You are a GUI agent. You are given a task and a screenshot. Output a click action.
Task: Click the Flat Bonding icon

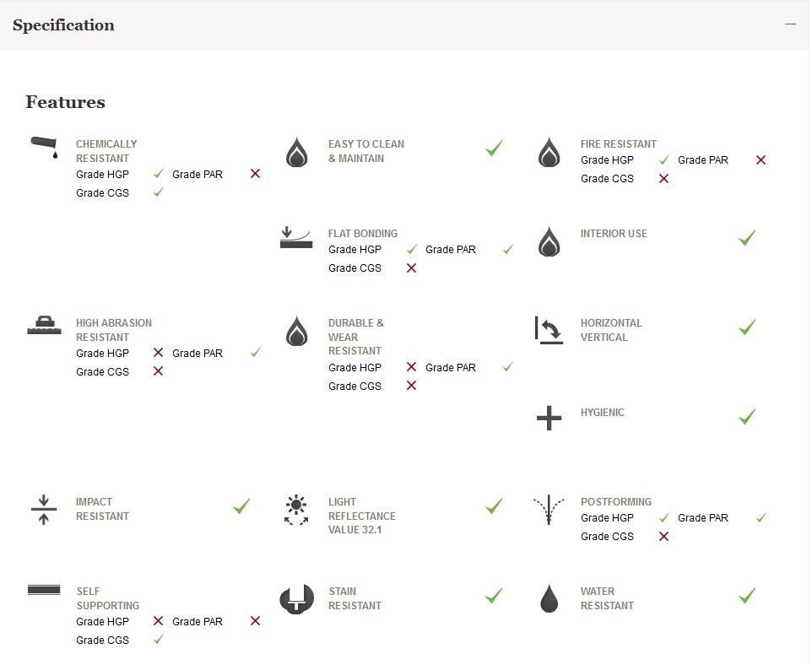point(296,238)
